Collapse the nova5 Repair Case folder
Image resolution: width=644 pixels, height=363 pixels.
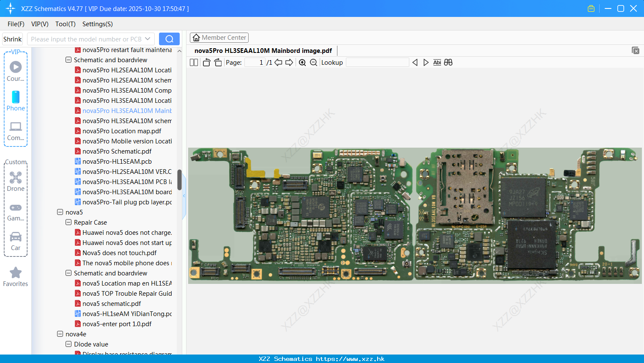(69, 223)
